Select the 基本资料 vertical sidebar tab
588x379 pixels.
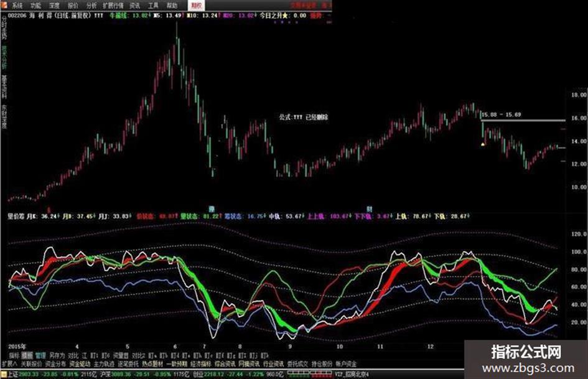pos(4,86)
